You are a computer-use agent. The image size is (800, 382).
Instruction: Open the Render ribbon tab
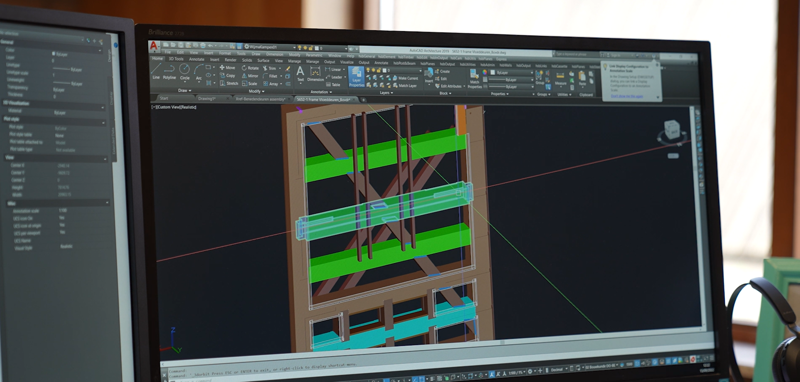pos(231,60)
